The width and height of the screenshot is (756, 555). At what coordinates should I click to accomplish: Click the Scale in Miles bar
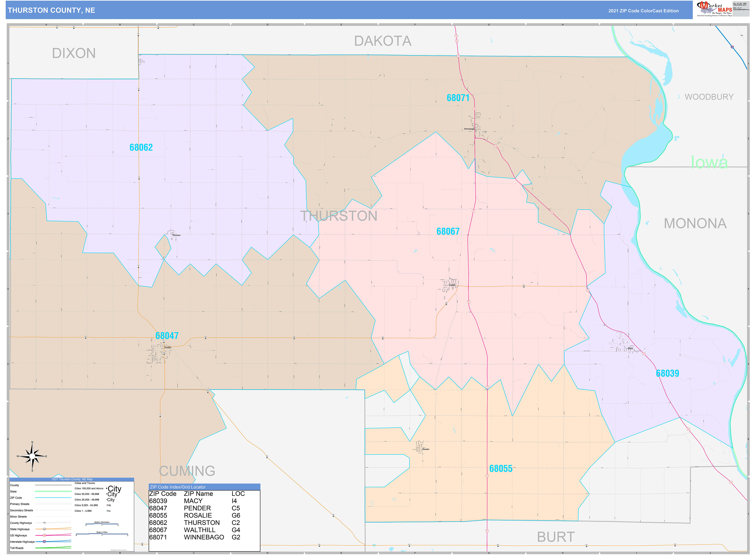[x=102, y=533]
